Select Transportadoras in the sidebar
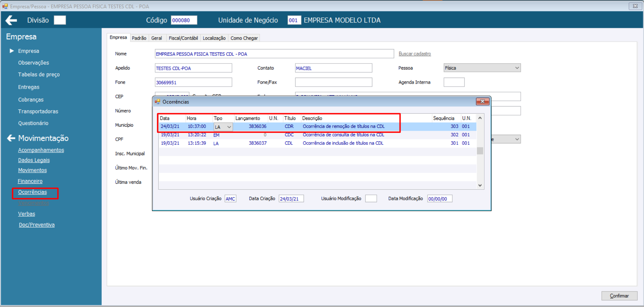Image resolution: width=644 pixels, height=307 pixels. tap(38, 112)
